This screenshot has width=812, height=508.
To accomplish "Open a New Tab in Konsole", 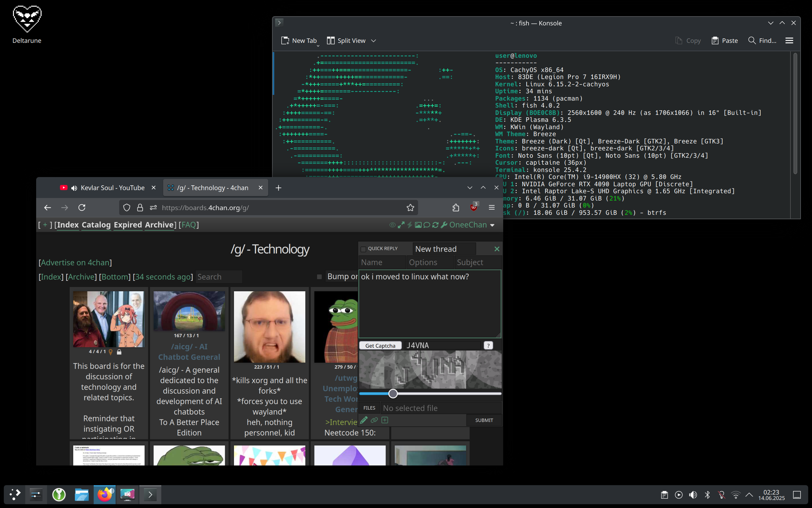I will tap(299, 41).
